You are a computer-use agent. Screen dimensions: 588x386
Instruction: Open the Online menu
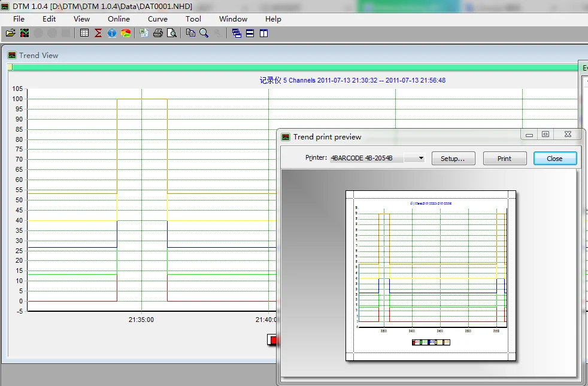[119, 19]
